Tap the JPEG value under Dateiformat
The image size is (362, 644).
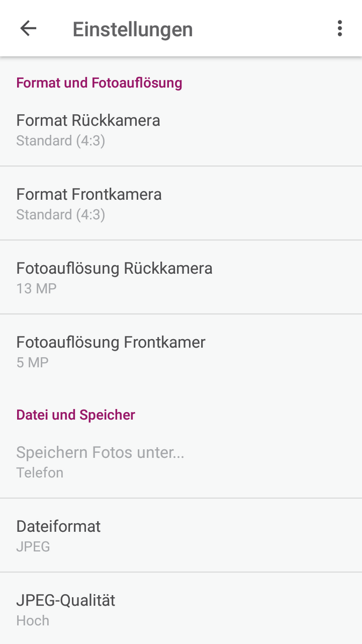click(x=33, y=547)
